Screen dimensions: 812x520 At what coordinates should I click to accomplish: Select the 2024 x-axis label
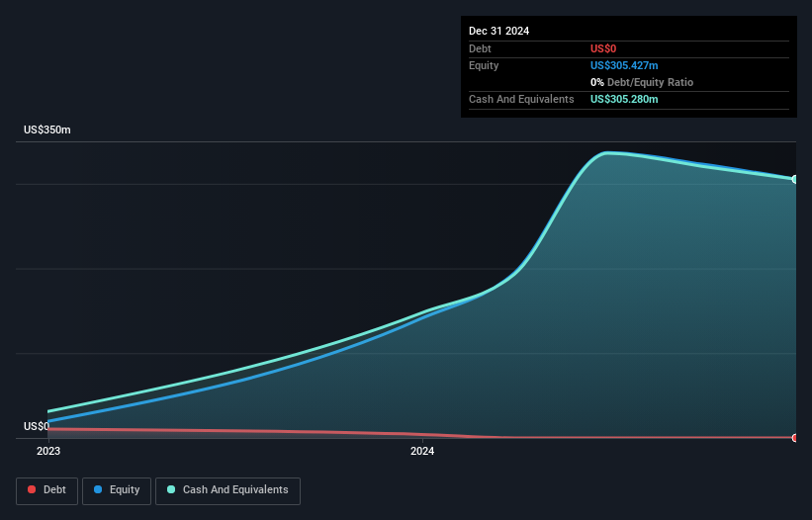(422, 451)
